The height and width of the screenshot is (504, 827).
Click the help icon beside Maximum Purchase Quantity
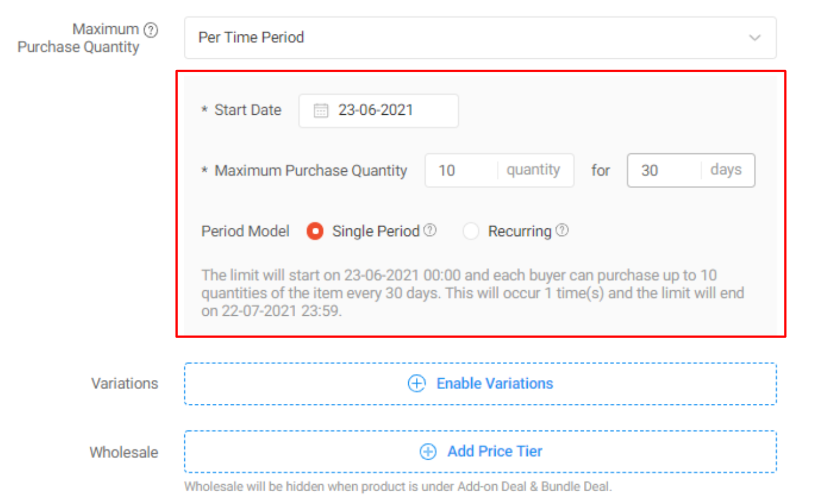(x=151, y=29)
